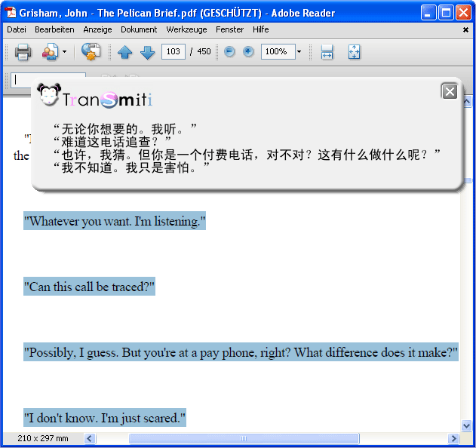
Task: Open the Dokument menu
Action: (139, 29)
